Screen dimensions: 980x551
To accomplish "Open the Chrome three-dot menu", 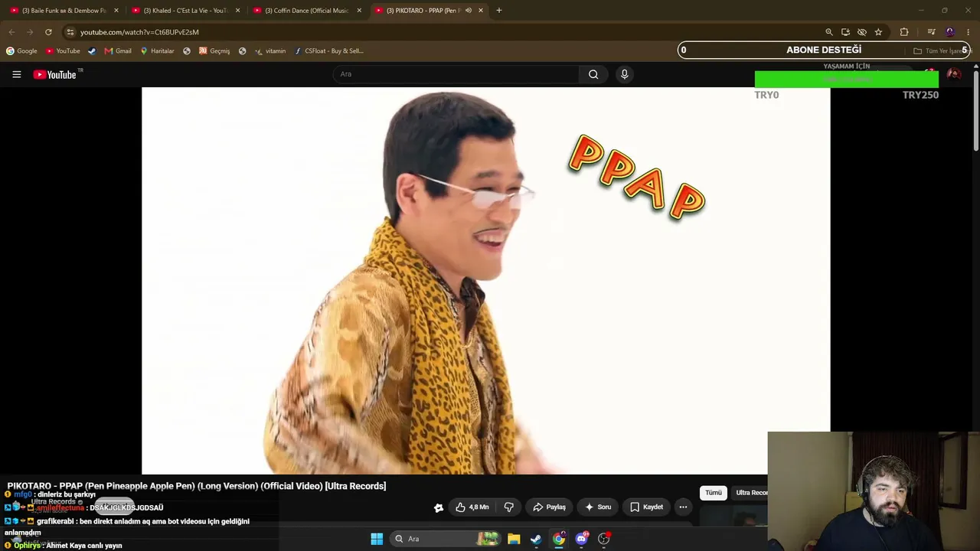I will pos(969,32).
